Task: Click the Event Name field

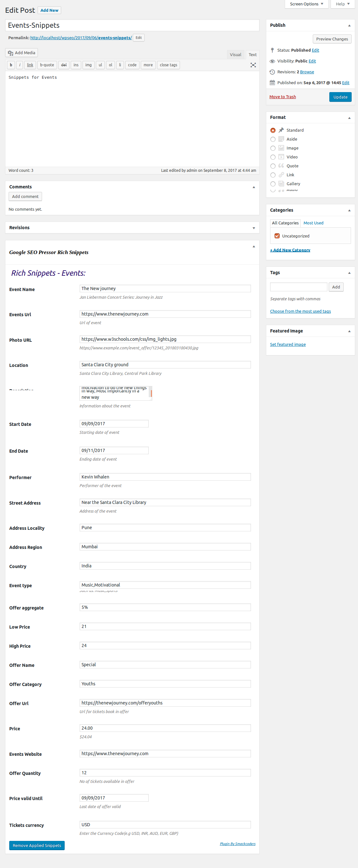Action: (x=165, y=288)
